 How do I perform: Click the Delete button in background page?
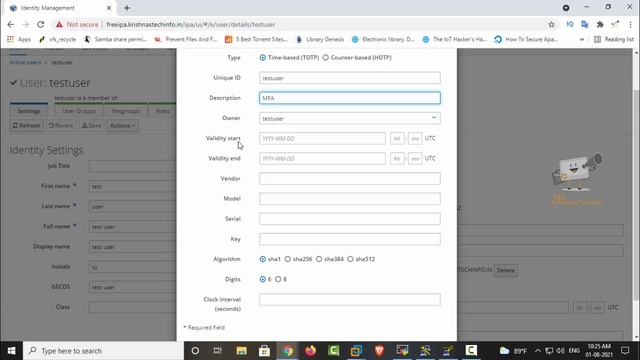pyautogui.click(x=506, y=270)
